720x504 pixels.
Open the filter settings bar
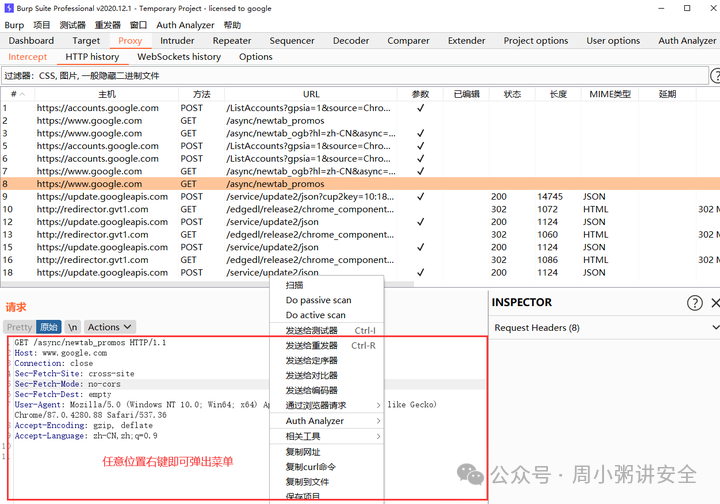click(x=354, y=76)
